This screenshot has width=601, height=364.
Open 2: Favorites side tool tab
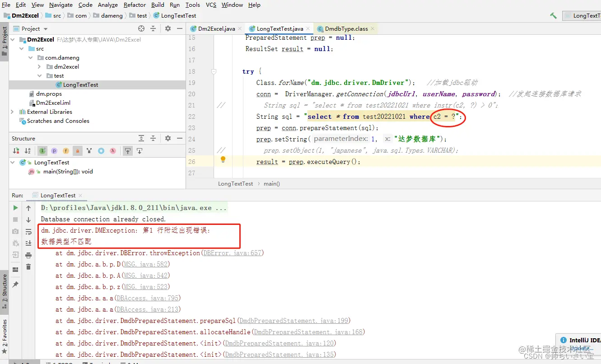coord(5,336)
